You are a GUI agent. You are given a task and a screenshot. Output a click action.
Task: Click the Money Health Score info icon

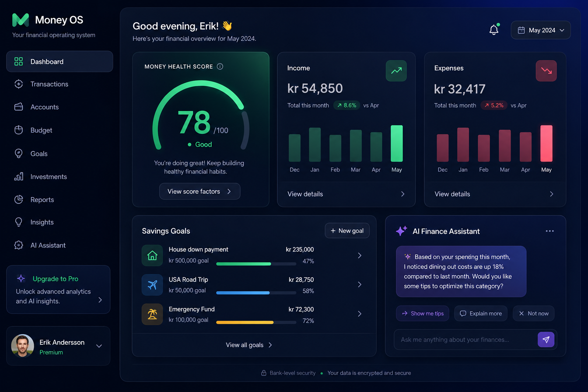click(220, 66)
